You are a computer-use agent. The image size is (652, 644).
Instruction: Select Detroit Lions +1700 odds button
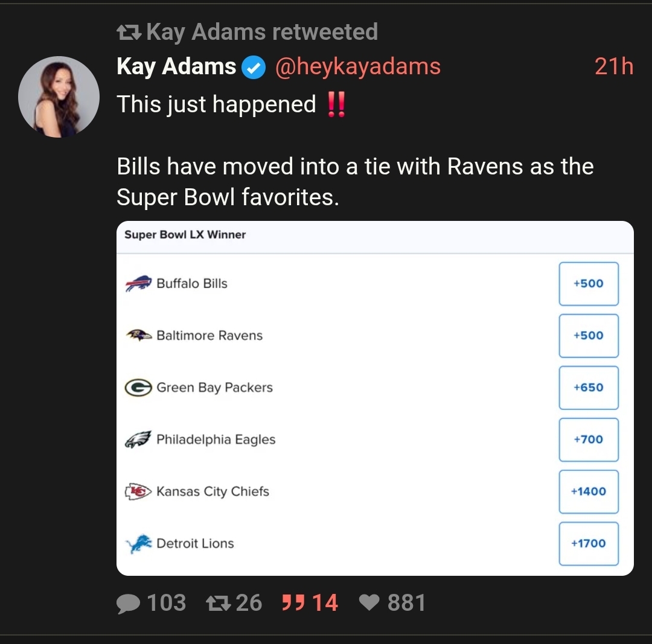pyautogui.click(x=588, y=543)
